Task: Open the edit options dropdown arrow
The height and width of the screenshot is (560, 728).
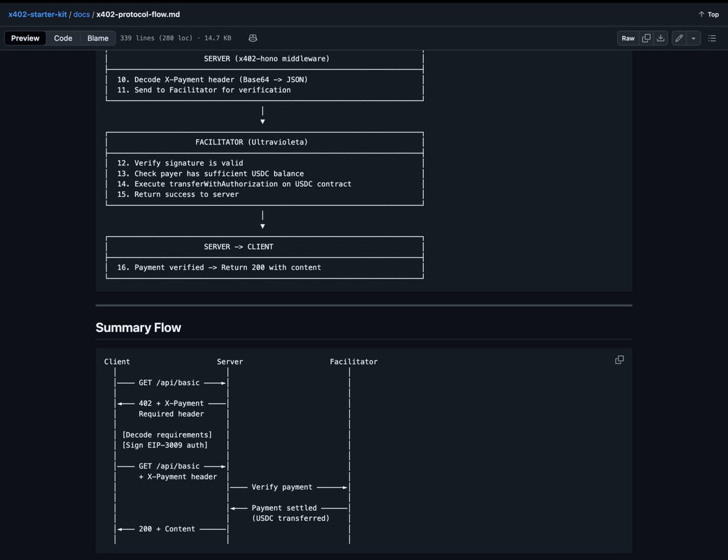Action: coord(693,38)
